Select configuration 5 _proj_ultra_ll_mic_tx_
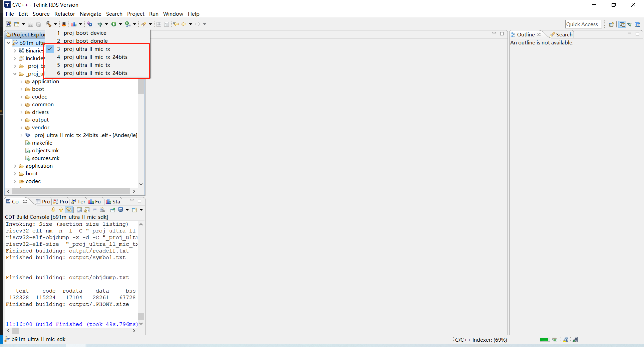This screenshot has height=347, width=644. coord(97,65)
